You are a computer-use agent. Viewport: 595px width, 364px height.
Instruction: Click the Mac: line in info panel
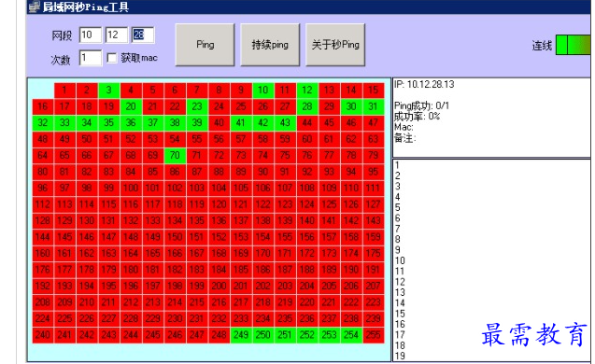(x=404, y=127)
